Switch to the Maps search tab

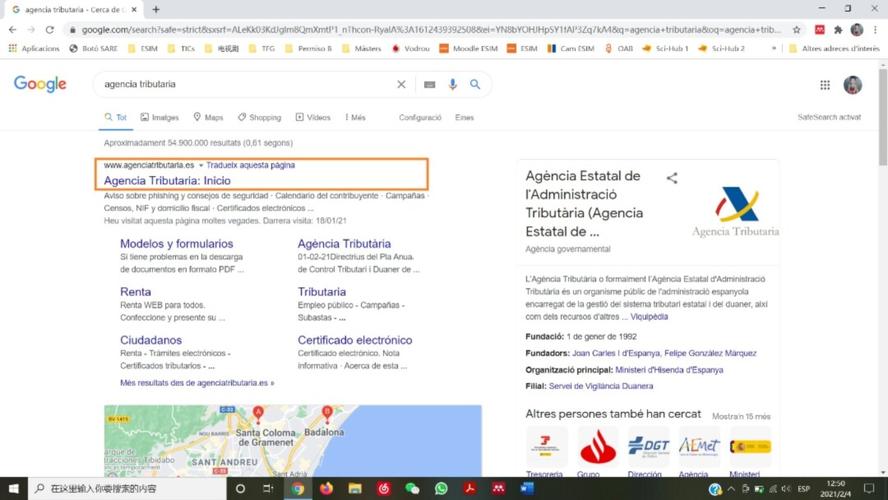point(208,117)
